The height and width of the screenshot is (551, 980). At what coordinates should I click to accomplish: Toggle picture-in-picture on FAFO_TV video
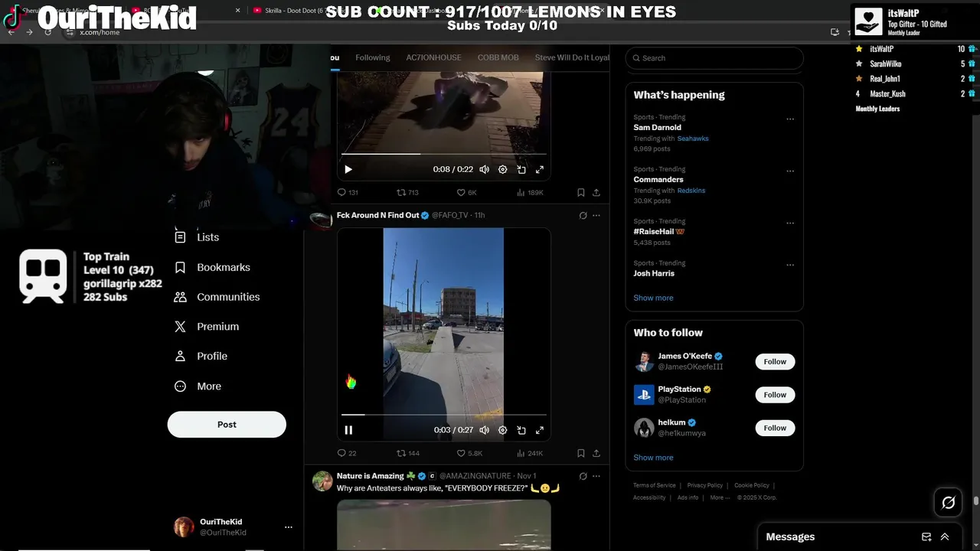(521, 430)
